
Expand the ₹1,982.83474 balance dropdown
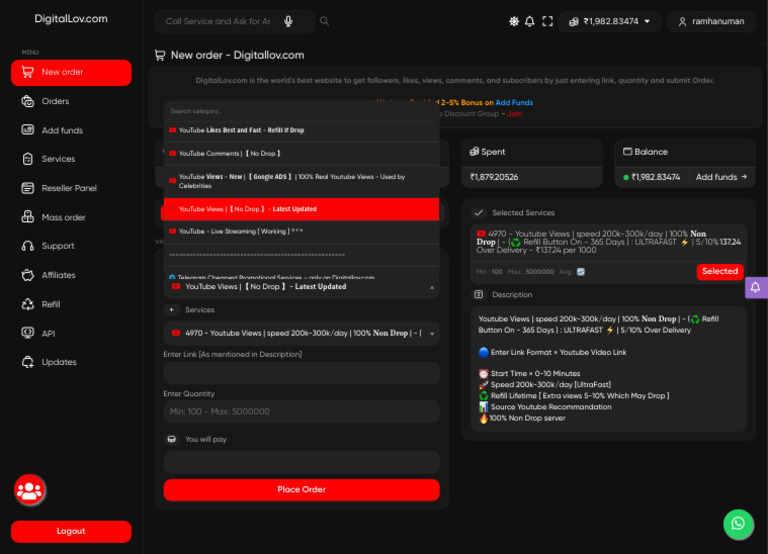tap(609, 22)
